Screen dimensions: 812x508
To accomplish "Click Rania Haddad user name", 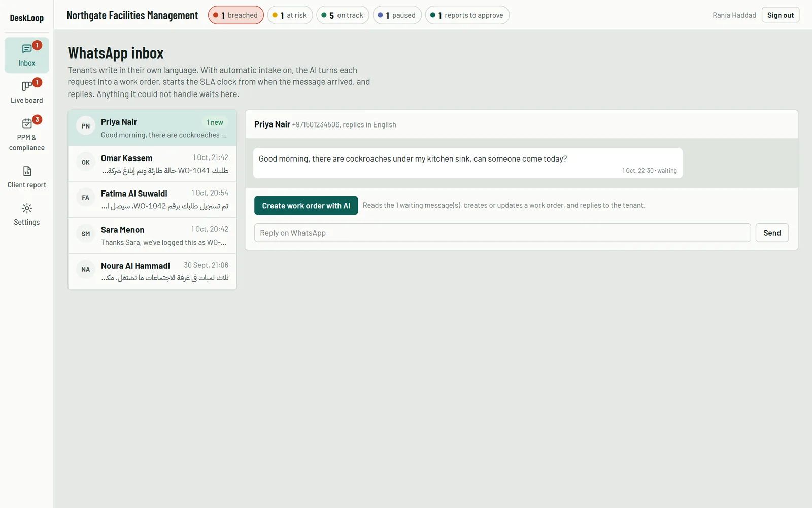I will point(734,15).
